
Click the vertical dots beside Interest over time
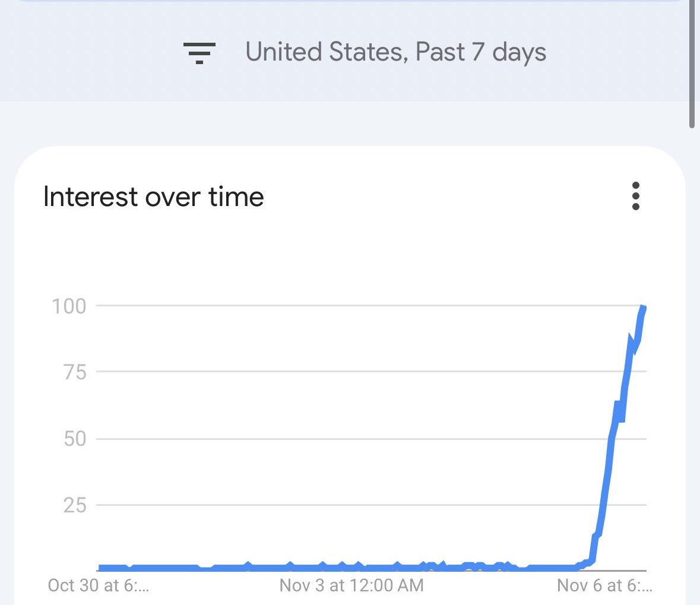tap(635, 197)
